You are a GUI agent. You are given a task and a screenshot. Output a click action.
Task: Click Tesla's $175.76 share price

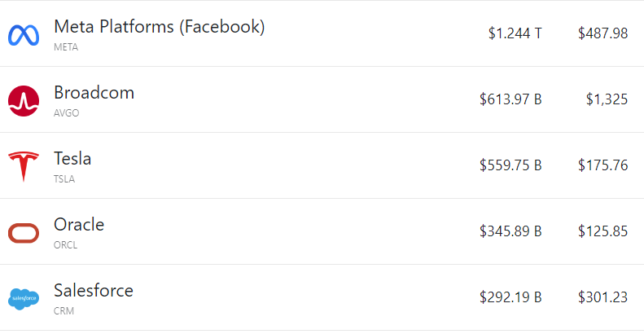click(x=602, y=165)
